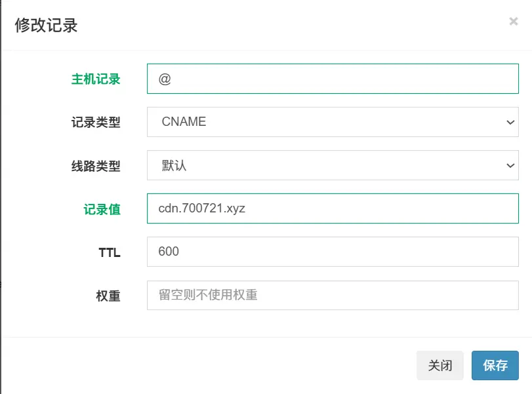Click the empty 权重 weight input
532x394 pixels.
click(333, 295)
